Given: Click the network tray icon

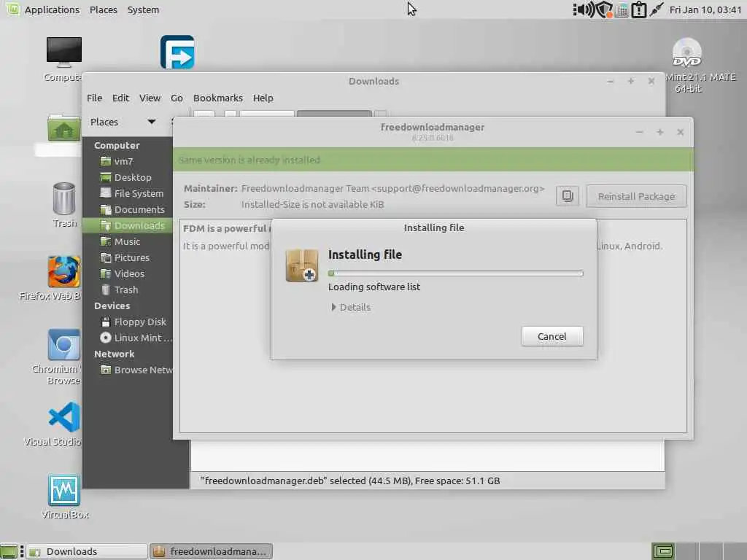Looking at the screenshot, I should (622, 9).
